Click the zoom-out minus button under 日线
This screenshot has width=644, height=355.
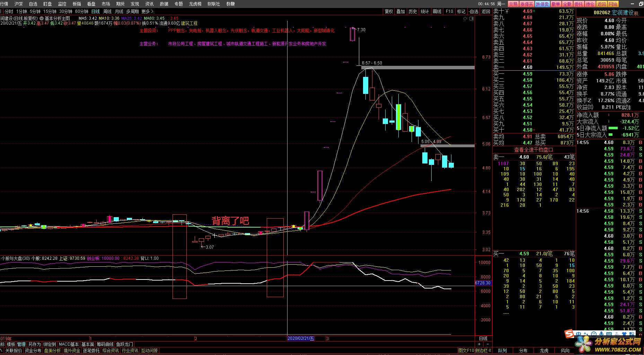[487, 344]
